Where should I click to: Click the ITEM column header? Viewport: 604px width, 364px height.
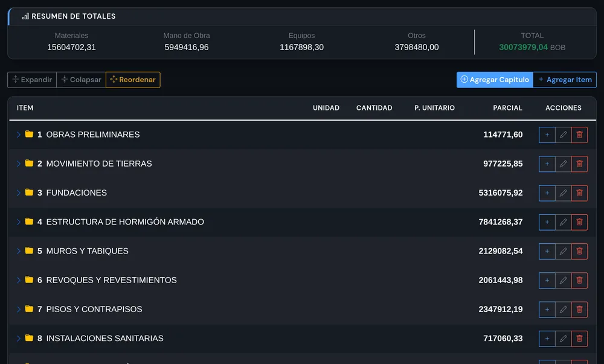click(25, 108)
